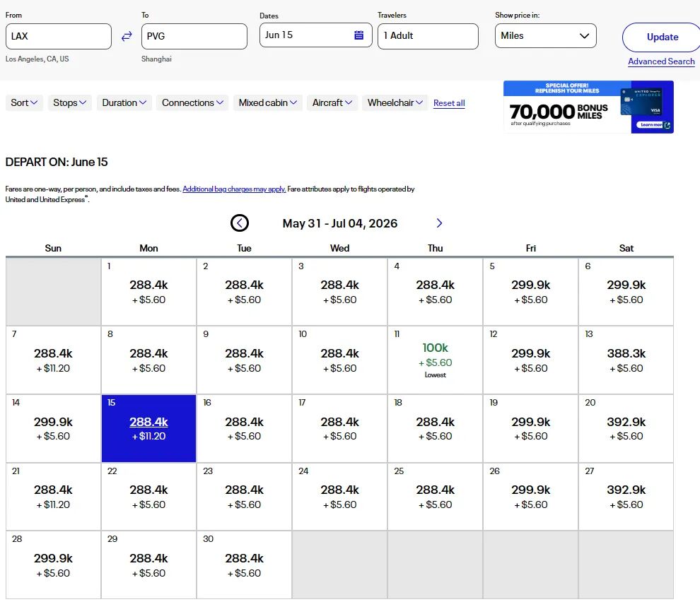
Task: Advance to next date range arrow
Action: (x=439, y=223)
